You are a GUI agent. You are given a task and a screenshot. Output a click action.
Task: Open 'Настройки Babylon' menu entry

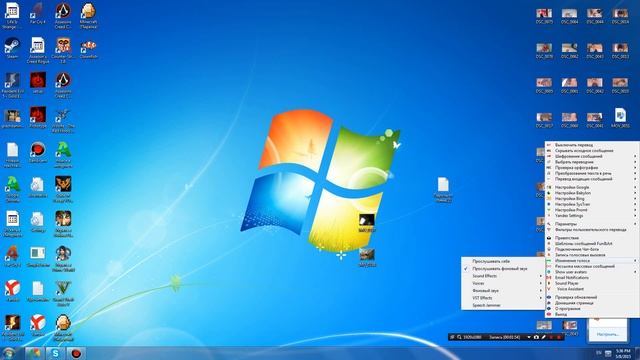tap(592, 193)
